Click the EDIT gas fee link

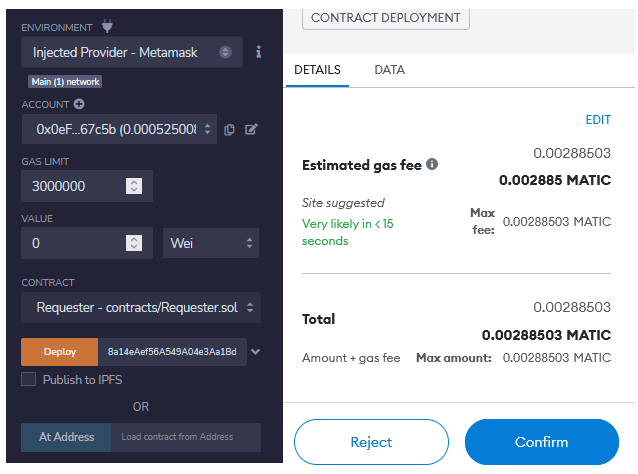click(598, 120)
